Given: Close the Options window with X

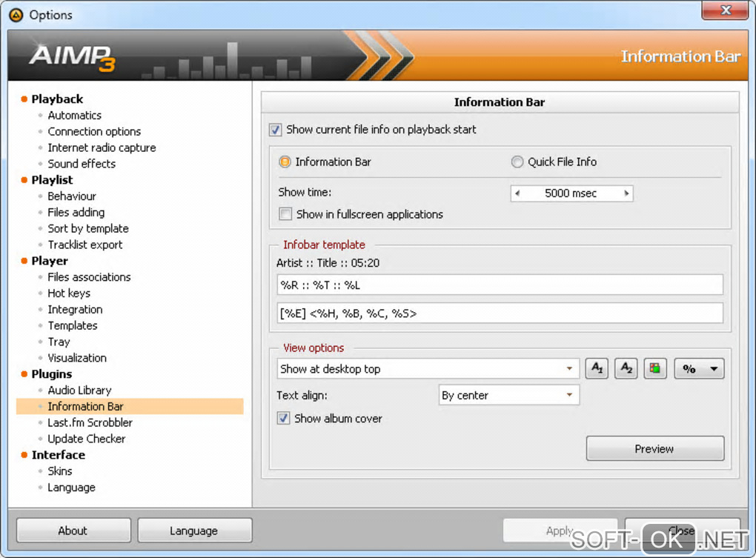Looking at the screenshot, I should click(x=725, y=10).
